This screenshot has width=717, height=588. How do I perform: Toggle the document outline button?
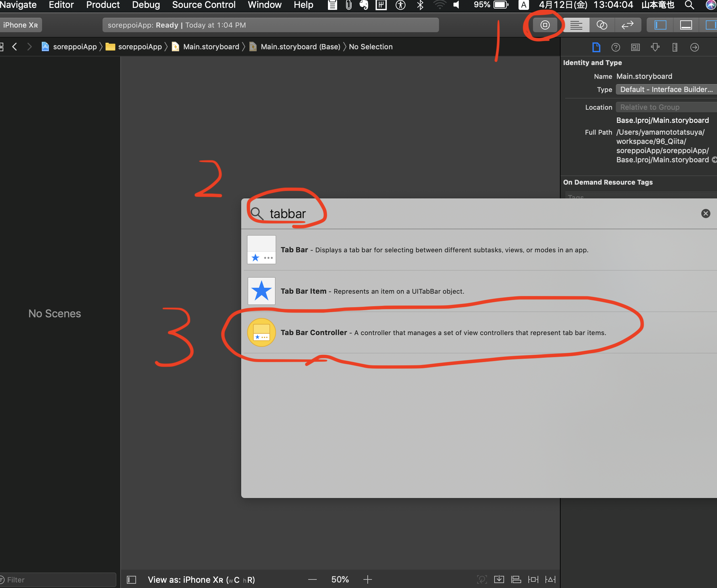(x=131, y=580)
